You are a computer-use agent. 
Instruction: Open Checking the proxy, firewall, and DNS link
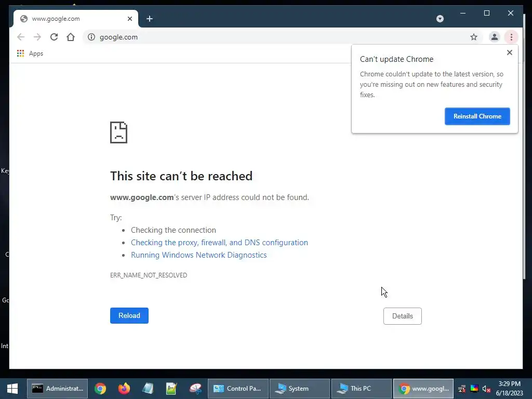point(220,243)
